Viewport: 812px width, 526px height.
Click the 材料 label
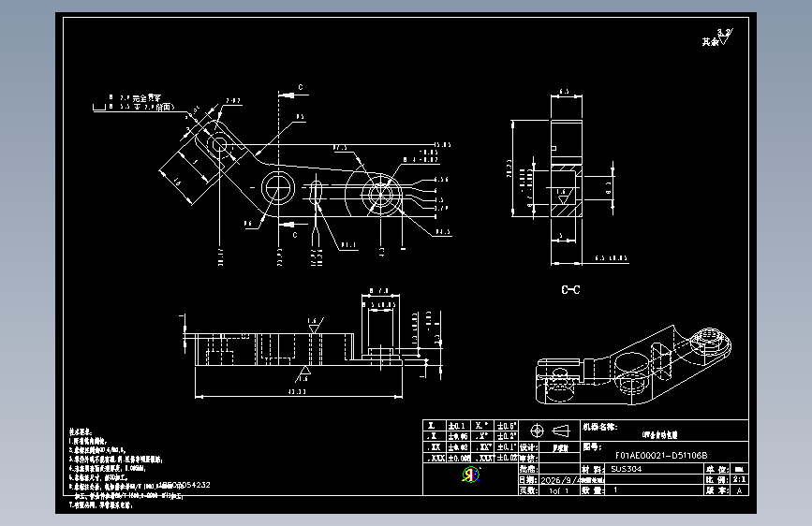point(593,469)
